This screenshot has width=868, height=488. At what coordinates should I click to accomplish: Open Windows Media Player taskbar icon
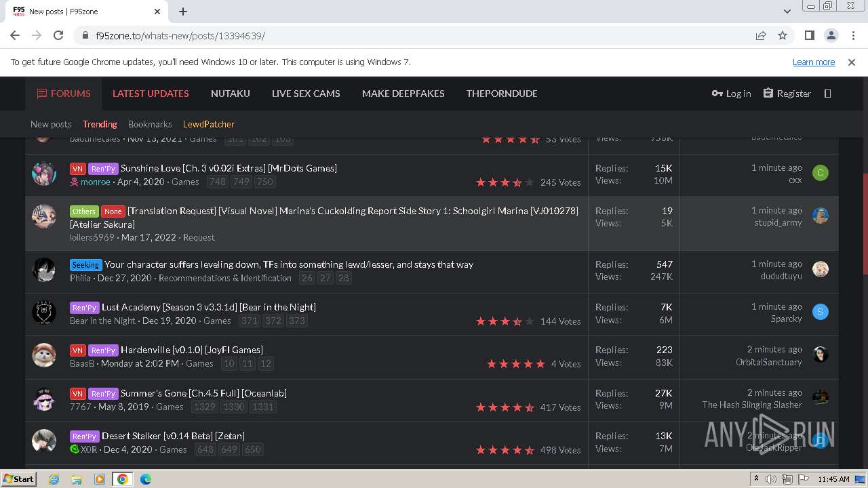coord(100,479)
